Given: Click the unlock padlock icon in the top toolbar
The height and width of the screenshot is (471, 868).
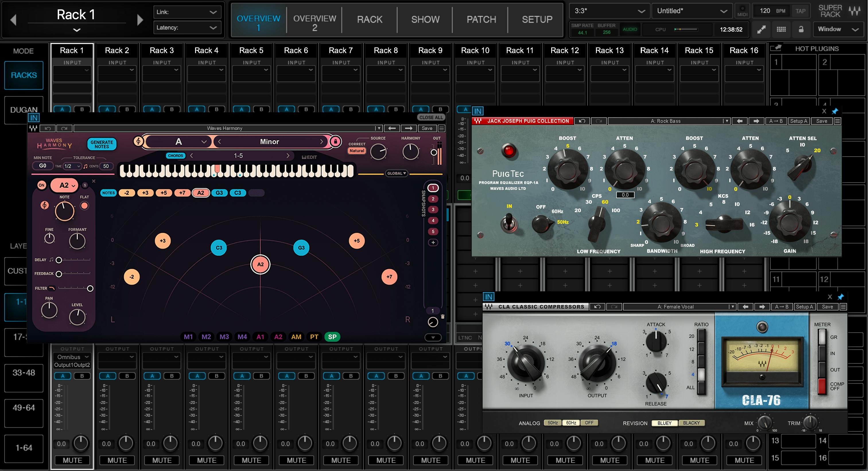Looking at the screenshot, I should coord(801,29).
